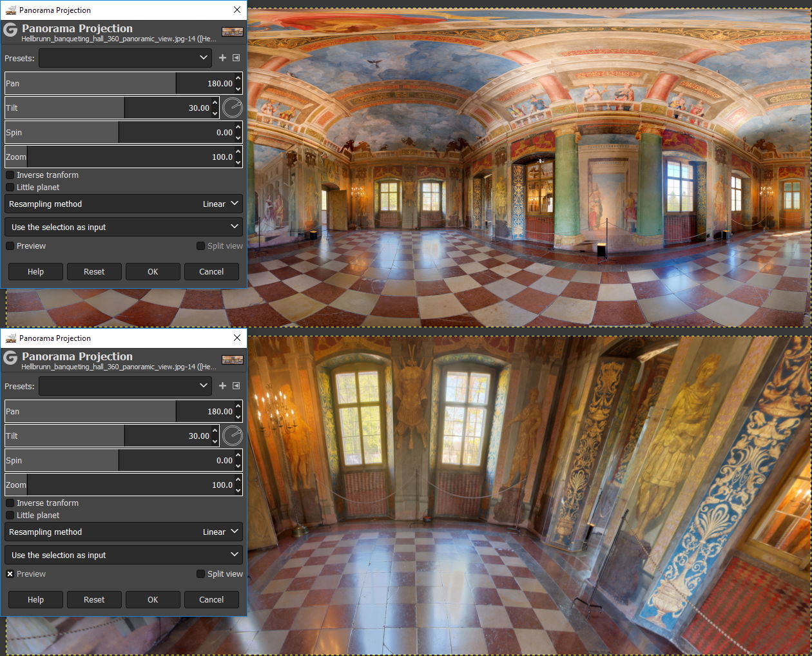Open the Presets dropdown in top dialog
The image size is (812, 656).
[x=125, y=58]
